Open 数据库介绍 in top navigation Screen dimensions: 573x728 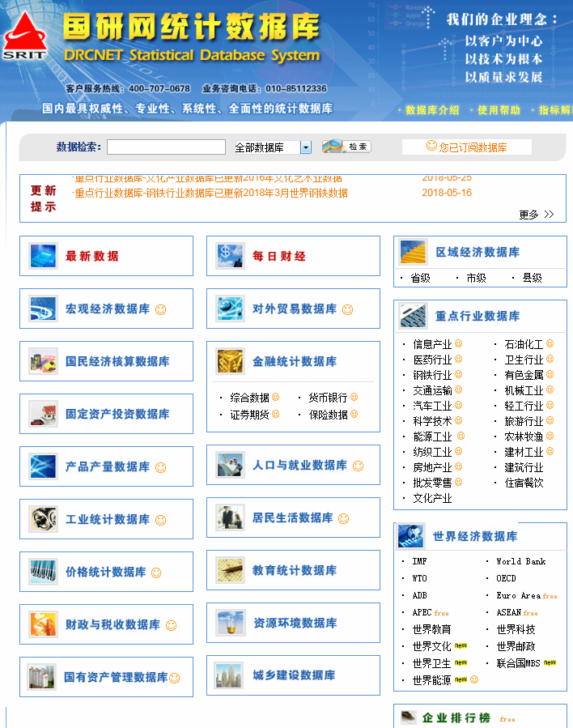[x=431, y=110]
